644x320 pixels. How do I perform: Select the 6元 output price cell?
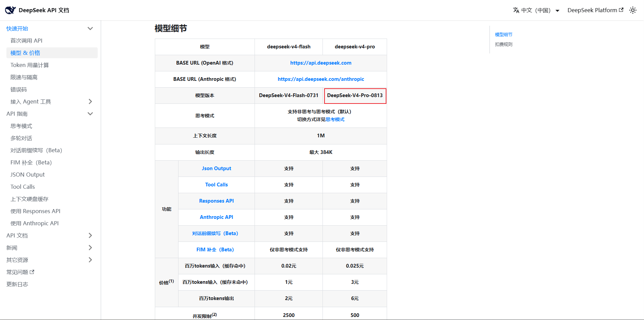(x=355, y=298)
